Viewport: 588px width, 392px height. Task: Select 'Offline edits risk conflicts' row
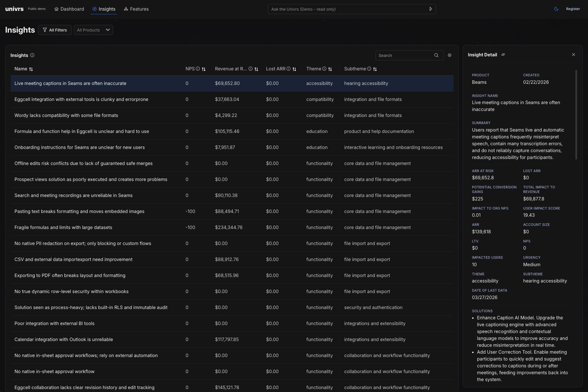pos(232,163)
